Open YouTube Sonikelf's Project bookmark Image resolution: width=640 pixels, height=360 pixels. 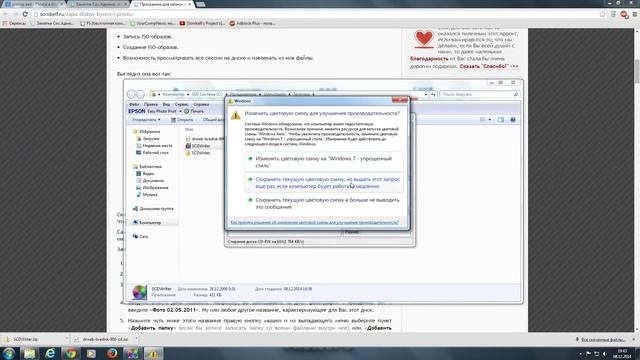tap(202, 23)
